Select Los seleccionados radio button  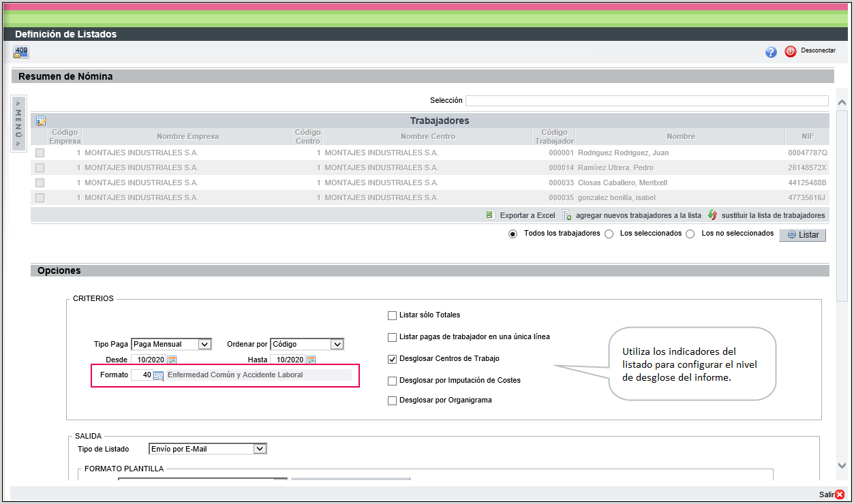(x=609, y=234)
